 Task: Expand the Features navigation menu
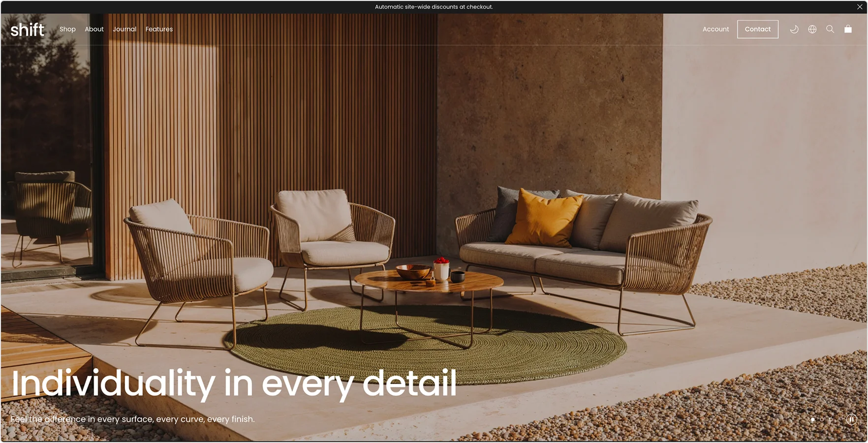[159, 29]
